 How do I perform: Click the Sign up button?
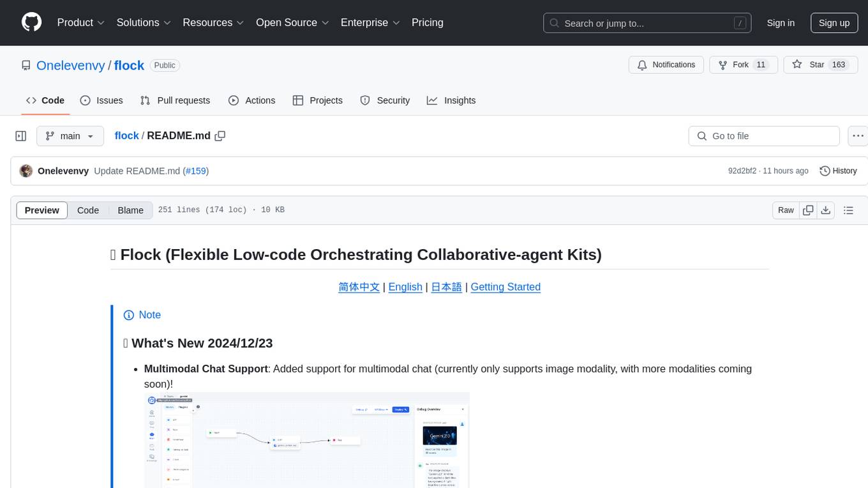click(x=834, y=23)
